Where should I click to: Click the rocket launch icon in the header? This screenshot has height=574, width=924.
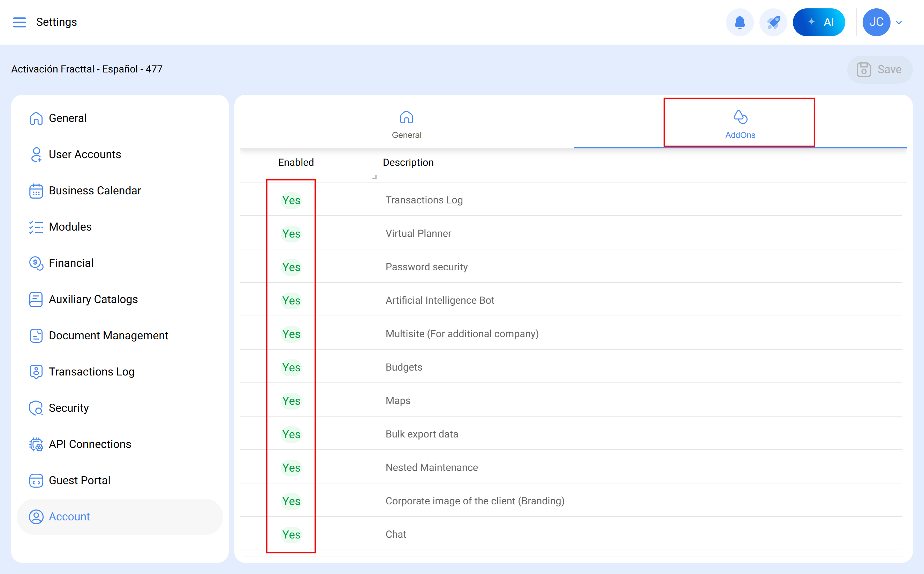point(773,22)
